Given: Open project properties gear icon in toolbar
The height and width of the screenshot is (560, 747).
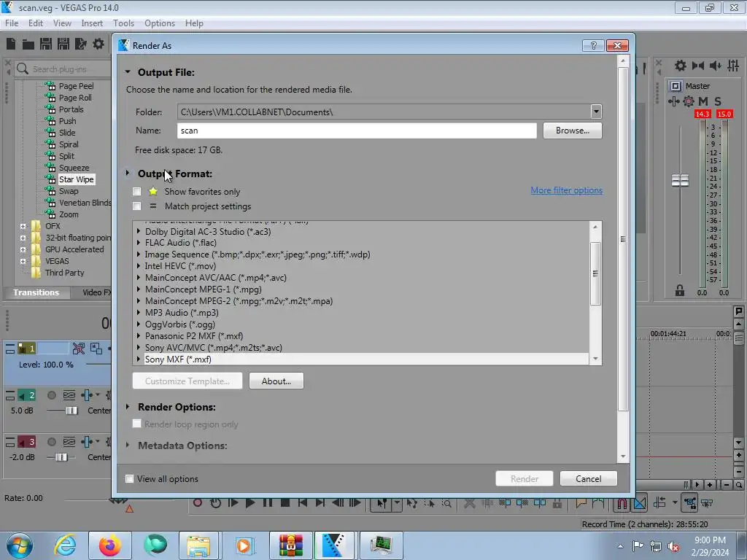Looking at the screenshot, I should click(x=98, y=44).
